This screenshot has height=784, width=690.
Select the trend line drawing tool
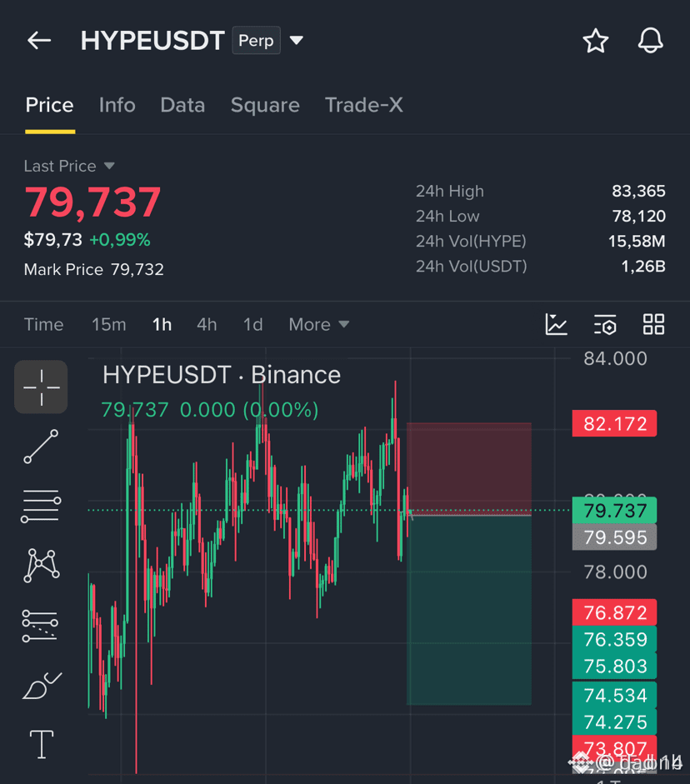pos(41,447)
